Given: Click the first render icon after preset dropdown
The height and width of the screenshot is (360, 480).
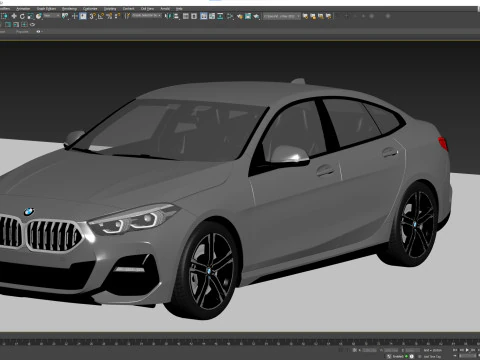Looking at the screenshot, I should [305, 16].
